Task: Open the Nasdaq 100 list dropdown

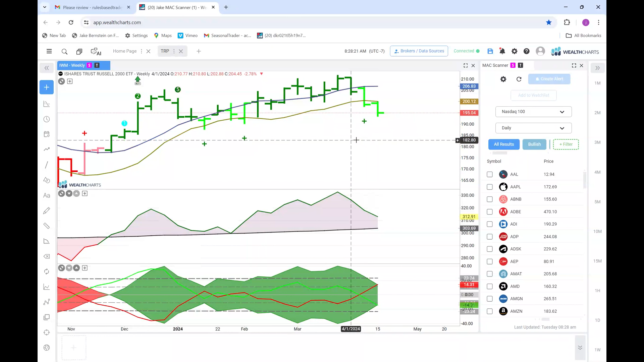Action: click(533, 112)
